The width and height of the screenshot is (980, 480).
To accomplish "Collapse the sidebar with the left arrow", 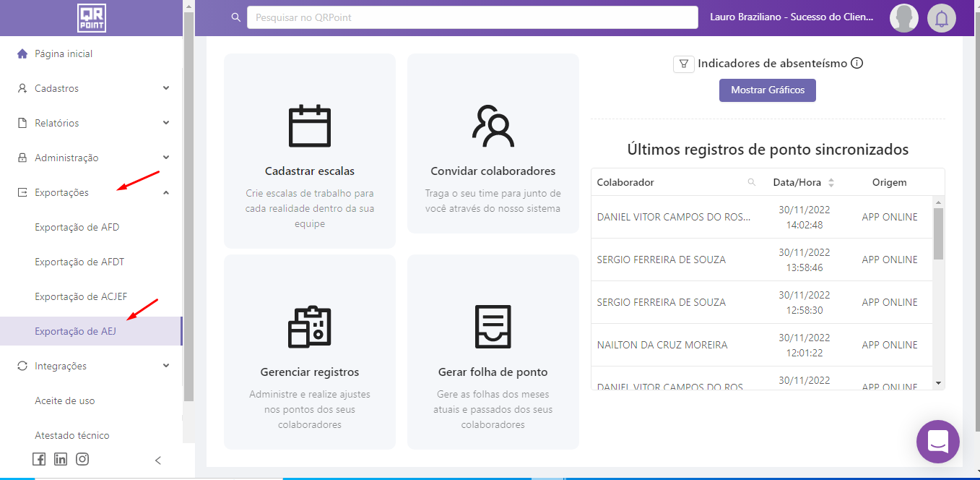I will (158, 460).
